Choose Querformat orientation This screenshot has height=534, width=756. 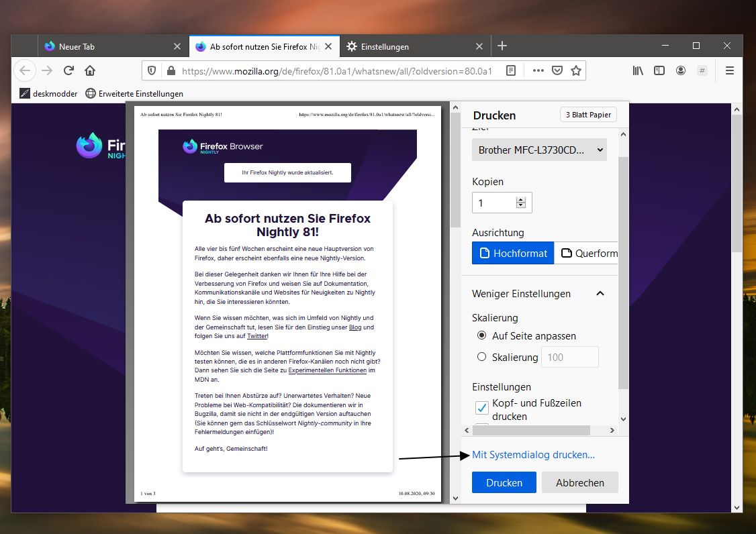[x=586, y=253]
